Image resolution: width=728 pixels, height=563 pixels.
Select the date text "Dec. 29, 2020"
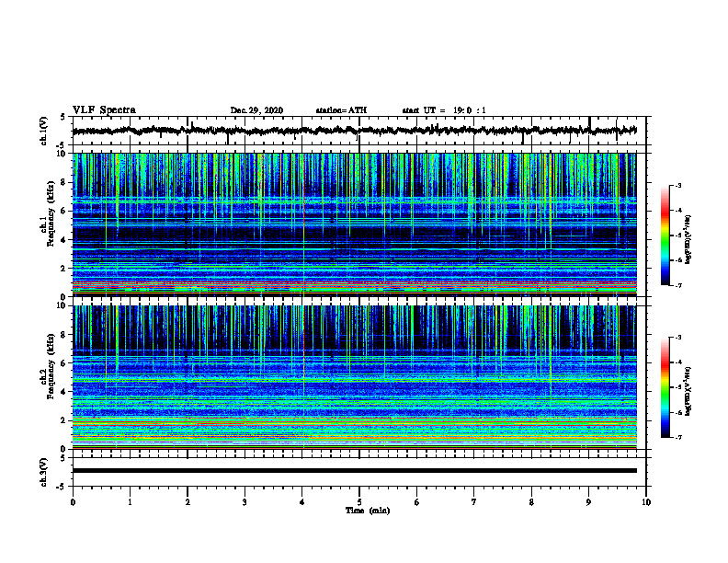click(256, 110)
